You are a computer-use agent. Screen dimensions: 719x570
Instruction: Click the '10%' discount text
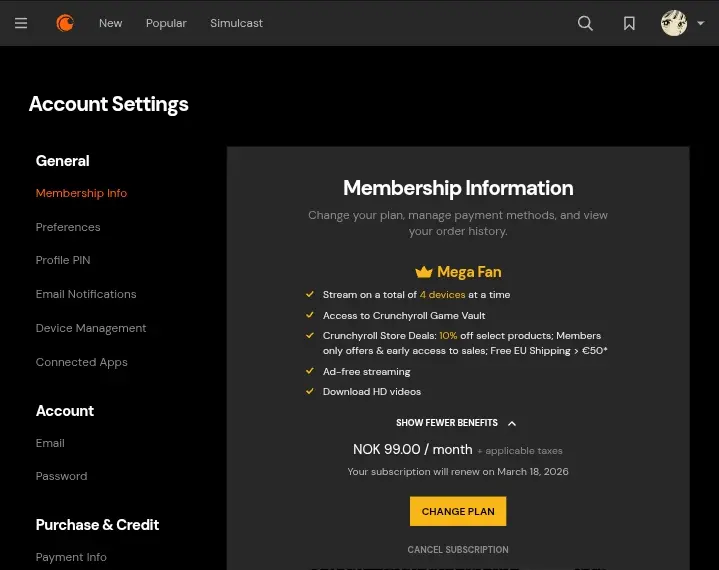click(448, 336)
